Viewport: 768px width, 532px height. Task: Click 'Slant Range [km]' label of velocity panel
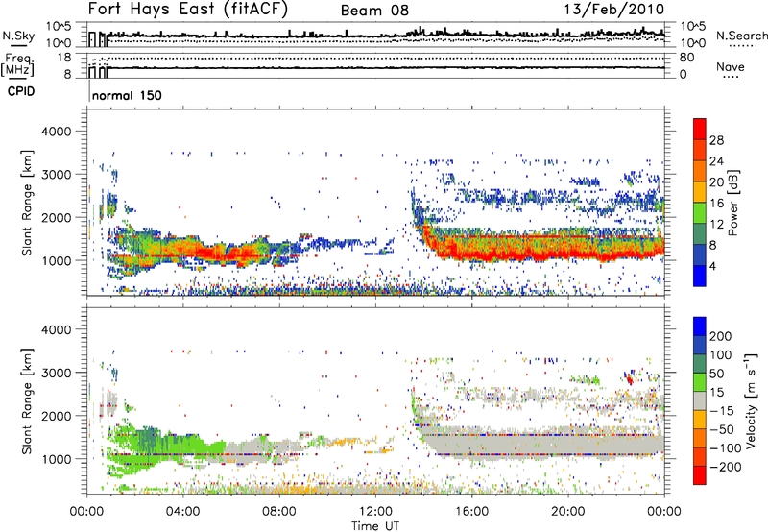[x=27, y=400]
